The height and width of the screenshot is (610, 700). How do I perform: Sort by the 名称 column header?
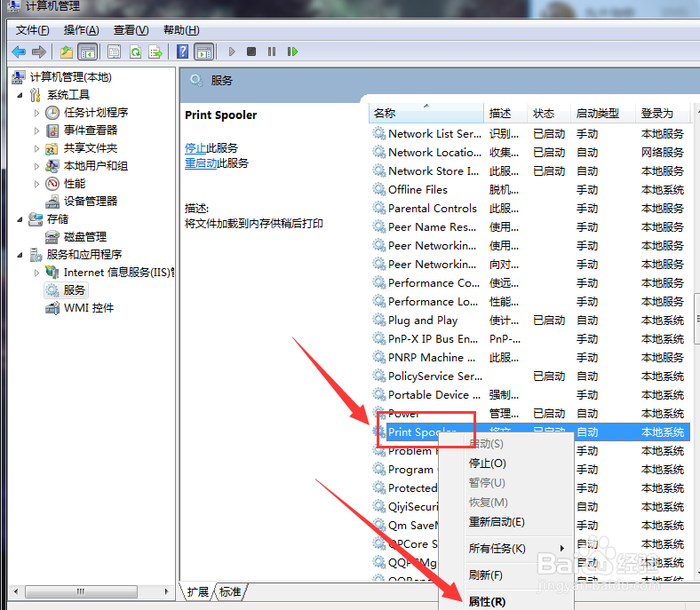[x=426, y=114]
